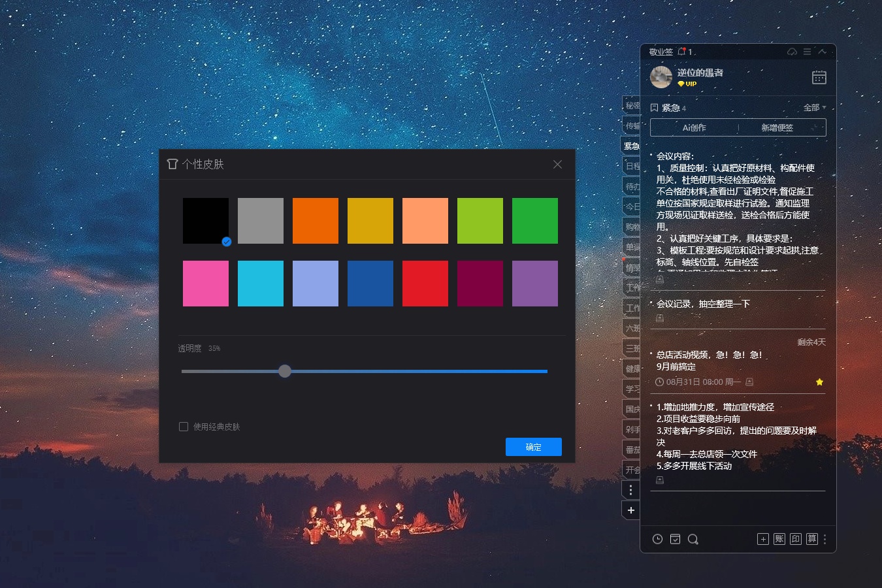Pick the lime green skin swatch
882x588 pixels.
(x=480, y=221)
